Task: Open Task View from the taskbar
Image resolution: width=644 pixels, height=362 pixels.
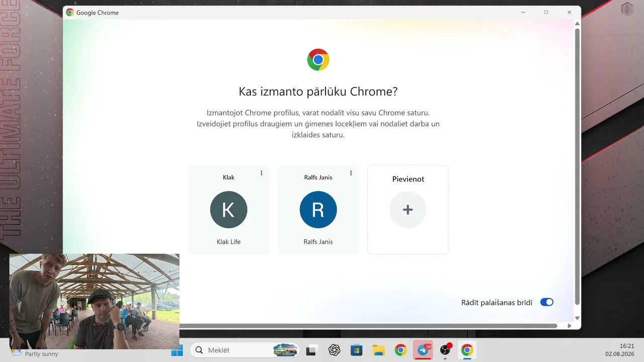Action: point(311,350)
